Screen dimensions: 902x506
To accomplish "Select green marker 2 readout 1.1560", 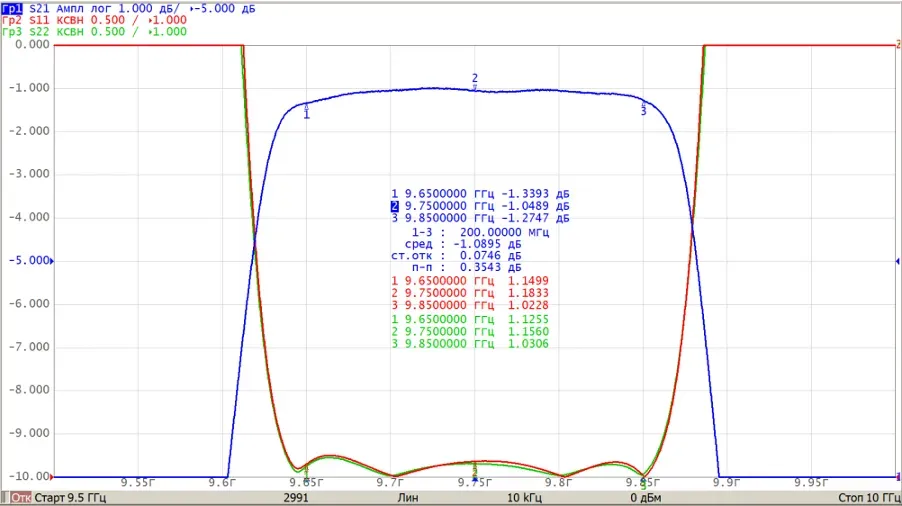I will pyautogui.click(x=470, y=332).
